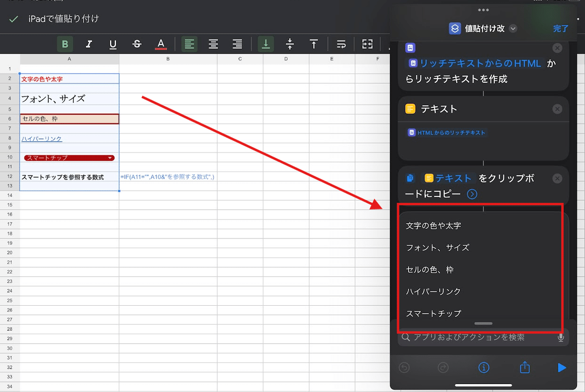585x392 pixels.
Task: Select column B header
Action: click(x=168, y=59)
